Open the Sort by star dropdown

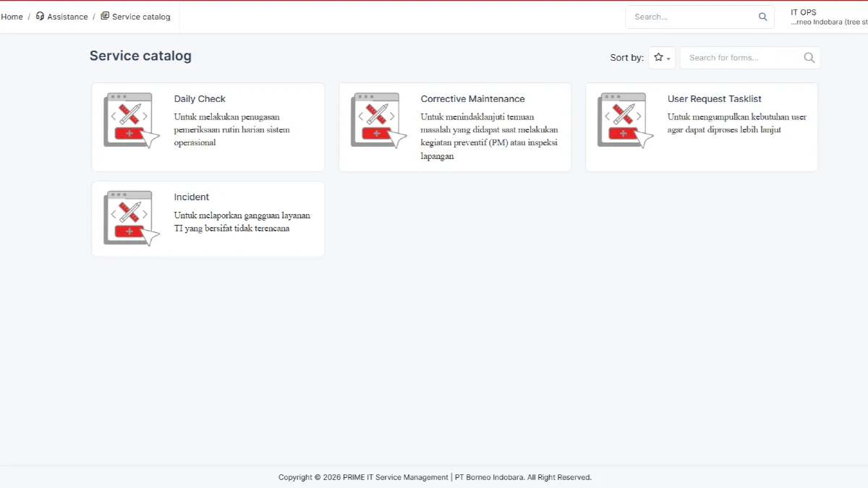pos(662,58)
